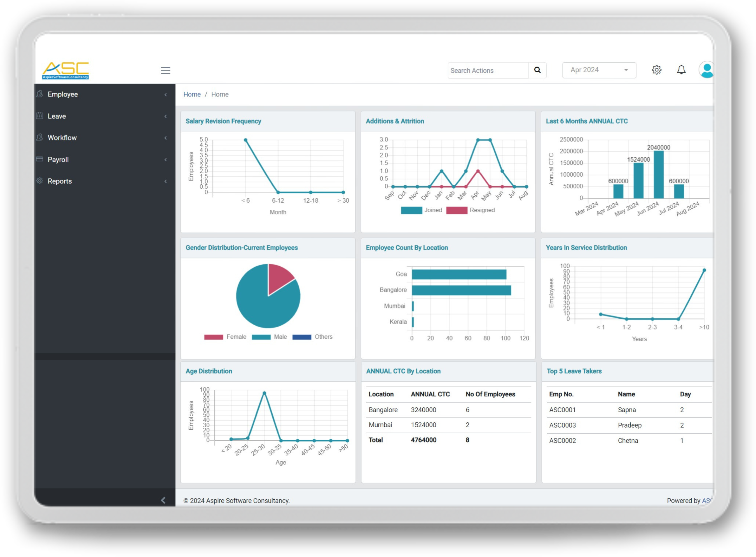Click the Leave calendar icon
This screenshot has width=756, height=557.
click(39, 116)
